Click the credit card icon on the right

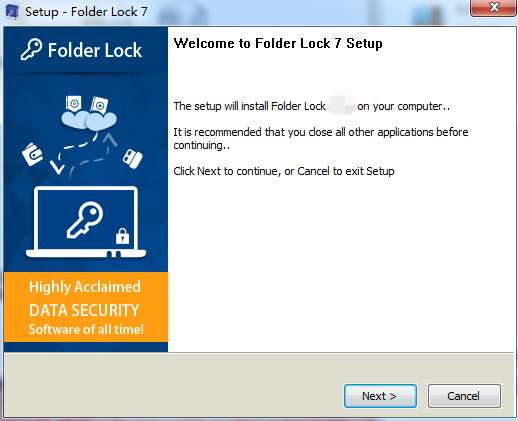[132, 159]
